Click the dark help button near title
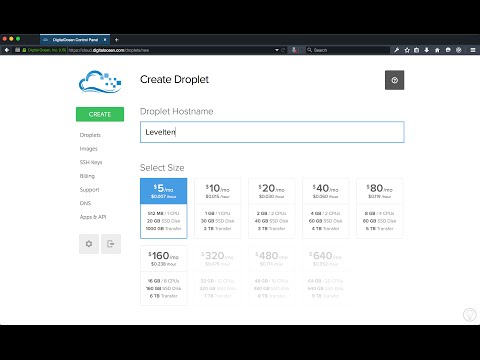480x360 pixels. (x=394, y=80)
